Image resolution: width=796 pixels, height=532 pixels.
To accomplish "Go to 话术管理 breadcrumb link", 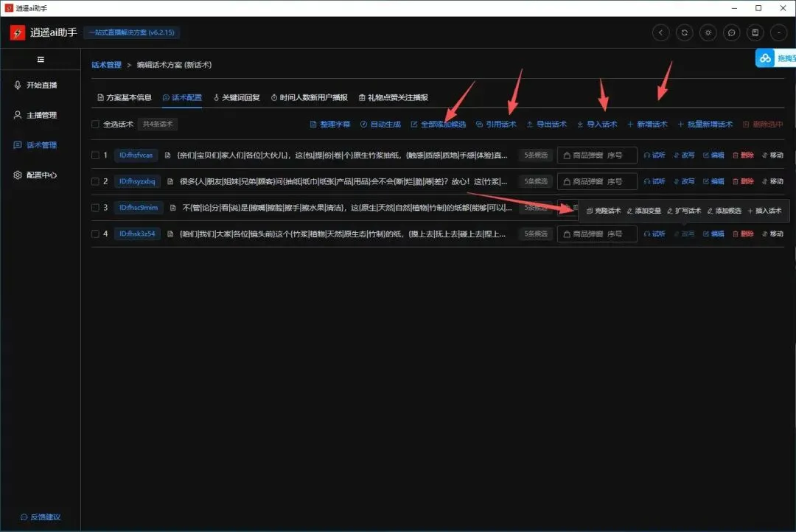I will pyautogui.click(x=106, y=64).
